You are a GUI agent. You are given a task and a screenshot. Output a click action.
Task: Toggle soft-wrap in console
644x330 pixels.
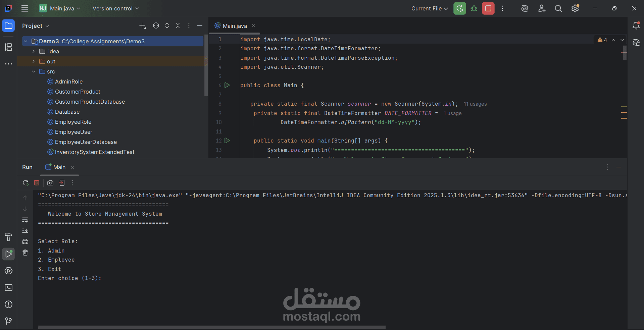(x=25, y=220)
